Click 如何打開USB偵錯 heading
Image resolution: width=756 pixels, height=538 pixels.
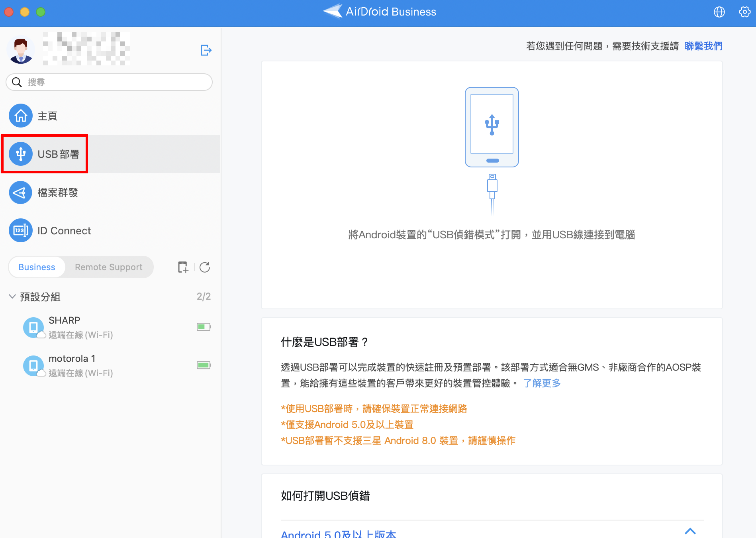pos(325,496)
